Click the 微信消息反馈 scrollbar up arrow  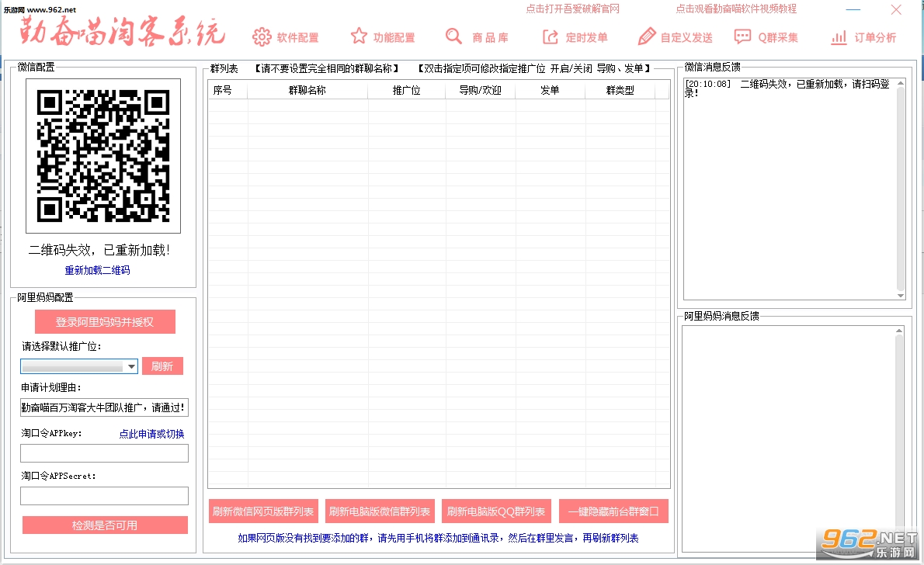pyautogui.click(x=901, y=83)
